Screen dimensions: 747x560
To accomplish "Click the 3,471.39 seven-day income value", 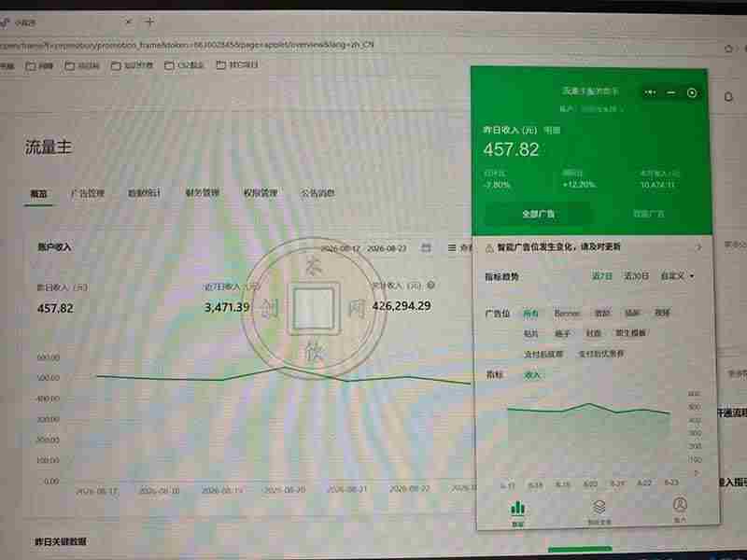I will coord(227,307).
